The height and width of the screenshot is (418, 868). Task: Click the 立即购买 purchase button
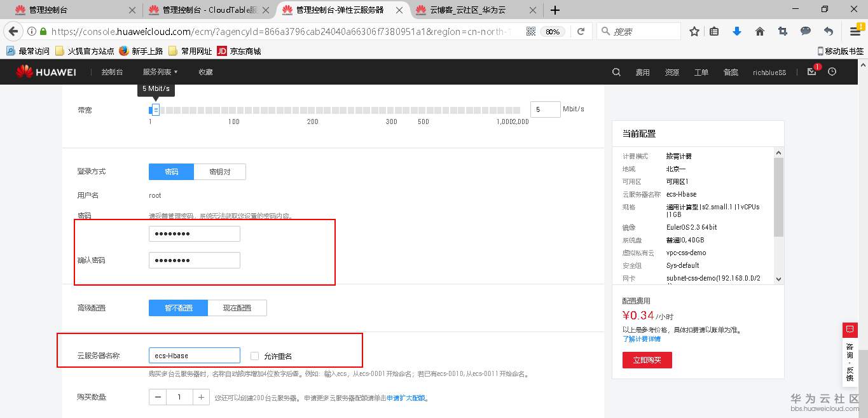pyautogui.click(x=647, y=359)
